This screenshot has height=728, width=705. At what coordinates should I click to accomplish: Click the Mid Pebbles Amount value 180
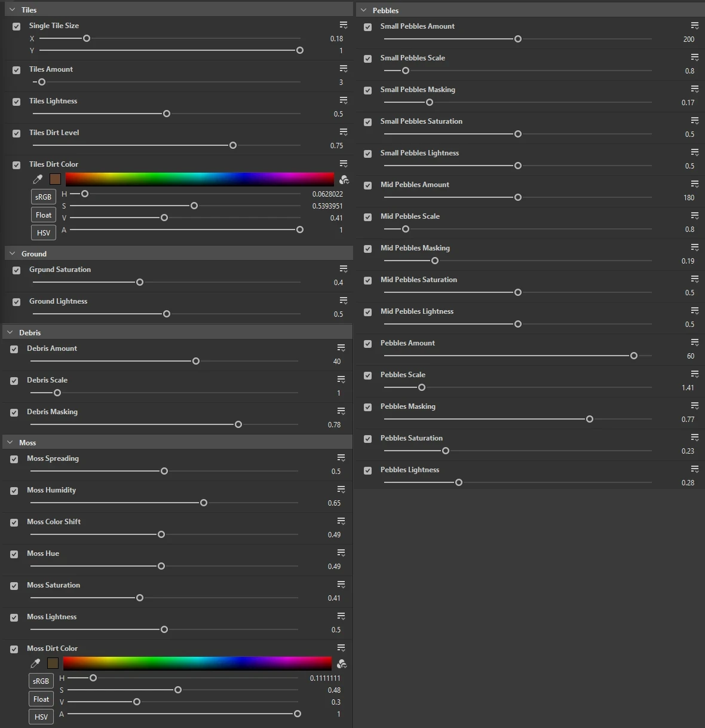pyautogui.click(x=689, y=197)
